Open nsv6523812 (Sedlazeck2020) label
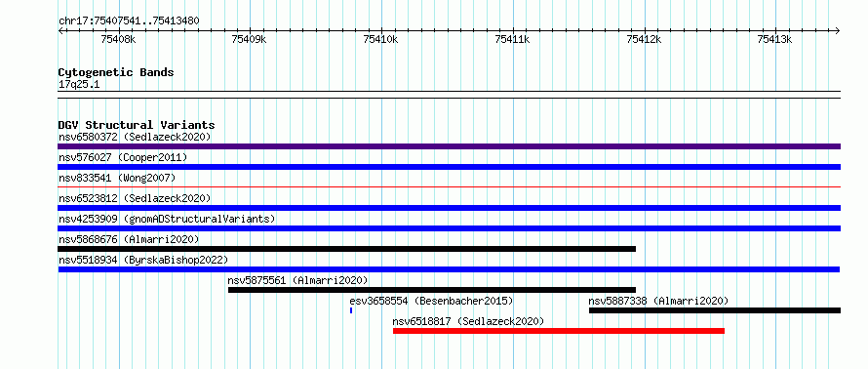This screenshot has width=868, height=369. pyautogui.click(x=135, y=198)
